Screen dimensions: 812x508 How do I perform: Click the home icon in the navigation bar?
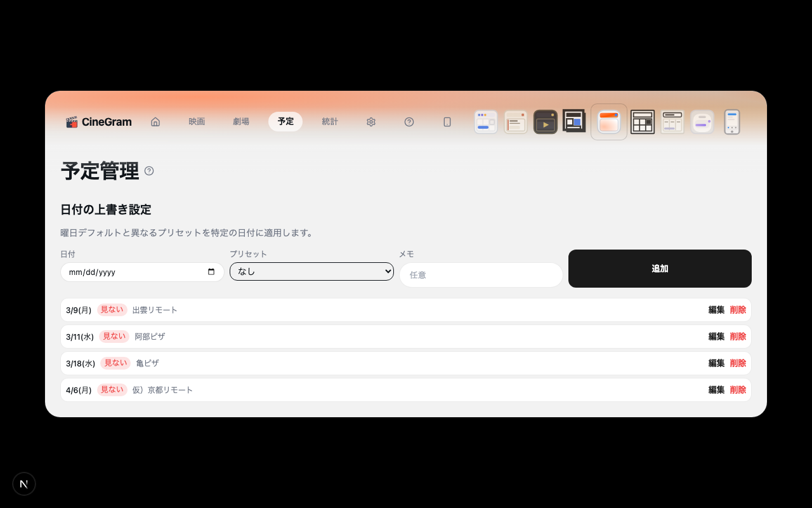tap(155, 121)
